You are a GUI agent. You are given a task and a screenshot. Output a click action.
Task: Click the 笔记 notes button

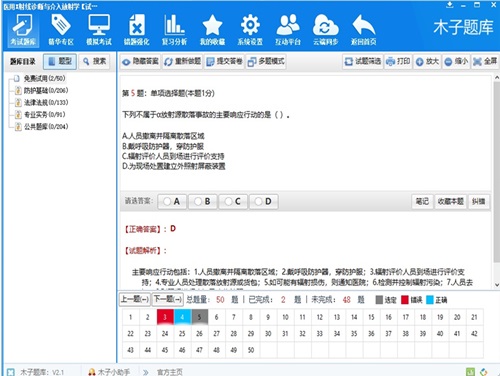pos(422,201)
